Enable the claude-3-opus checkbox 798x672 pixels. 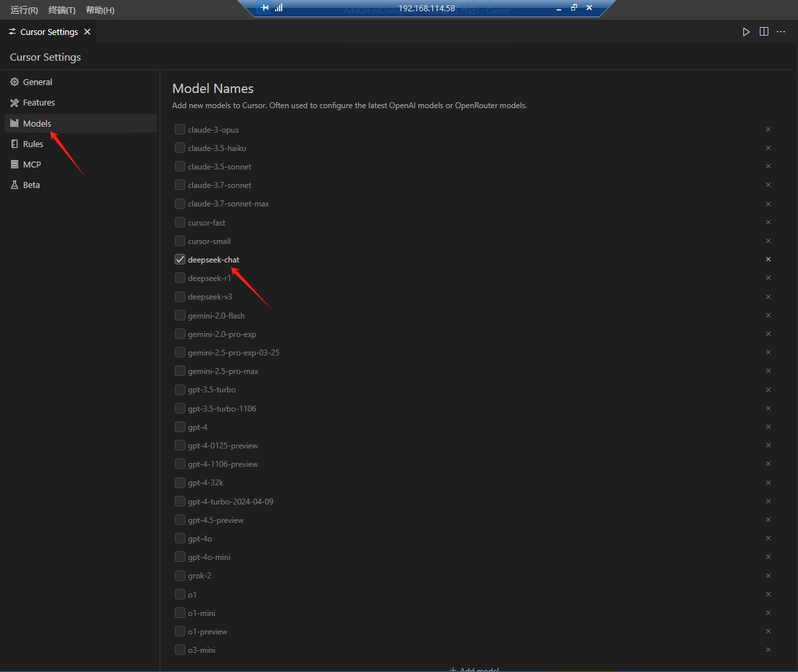click(179, 129)
